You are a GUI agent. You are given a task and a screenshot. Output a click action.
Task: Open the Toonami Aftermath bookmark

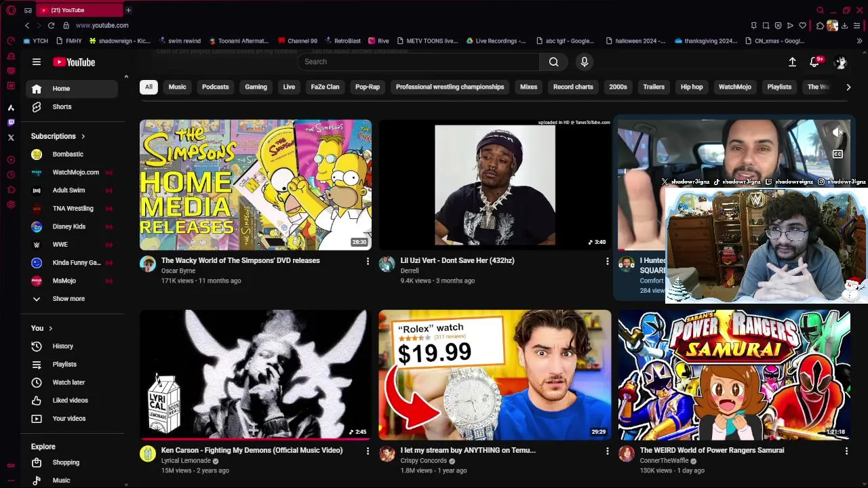239,41
